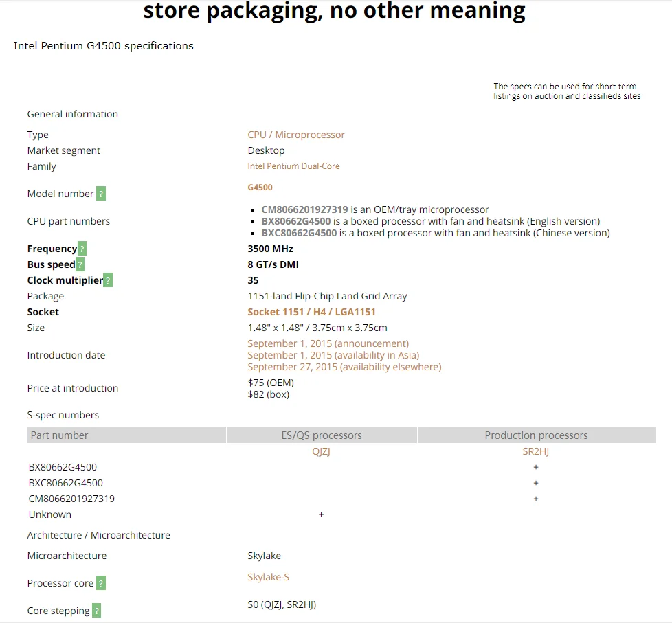Click the short-term listings note text
Image resolution: width=672 pixels, height=623 pixels.
567,91
